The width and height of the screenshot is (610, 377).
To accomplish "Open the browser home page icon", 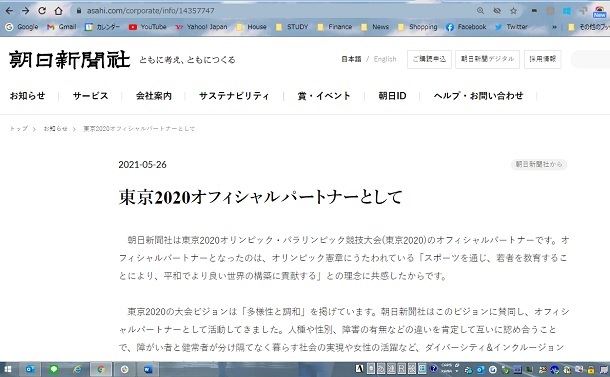I will pyautogui.click(x=58, y=11).
